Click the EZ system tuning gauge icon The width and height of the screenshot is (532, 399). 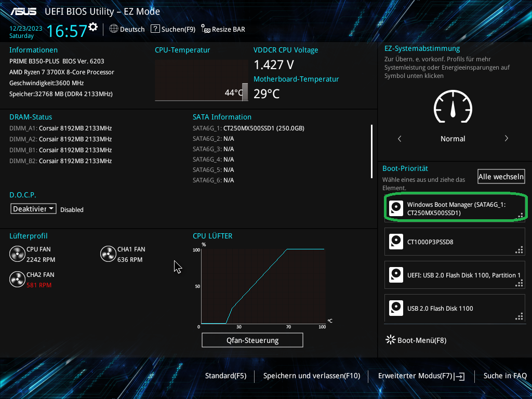453,107
